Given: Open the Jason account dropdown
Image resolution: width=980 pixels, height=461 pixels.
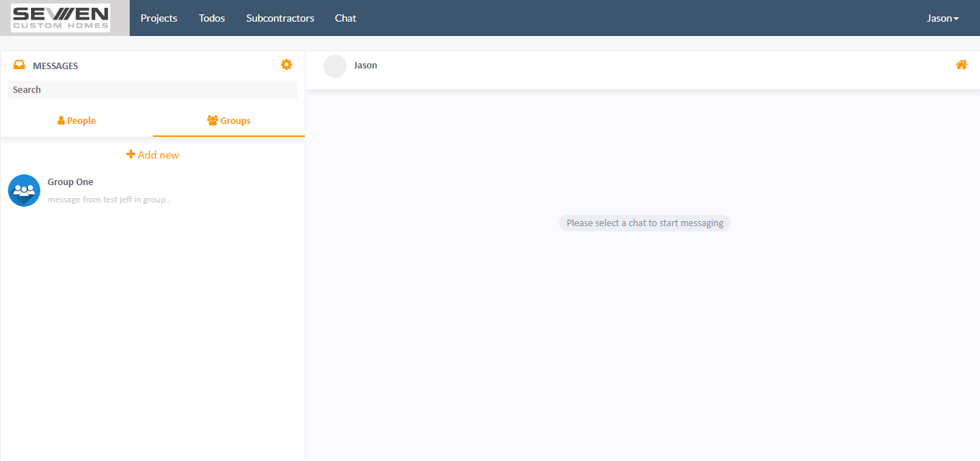Looking at the screenshot, I should [x=942, y=18].
